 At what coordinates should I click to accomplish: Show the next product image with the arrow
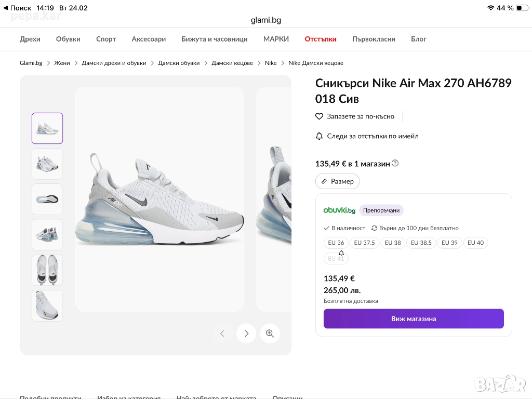coord(246,334)
